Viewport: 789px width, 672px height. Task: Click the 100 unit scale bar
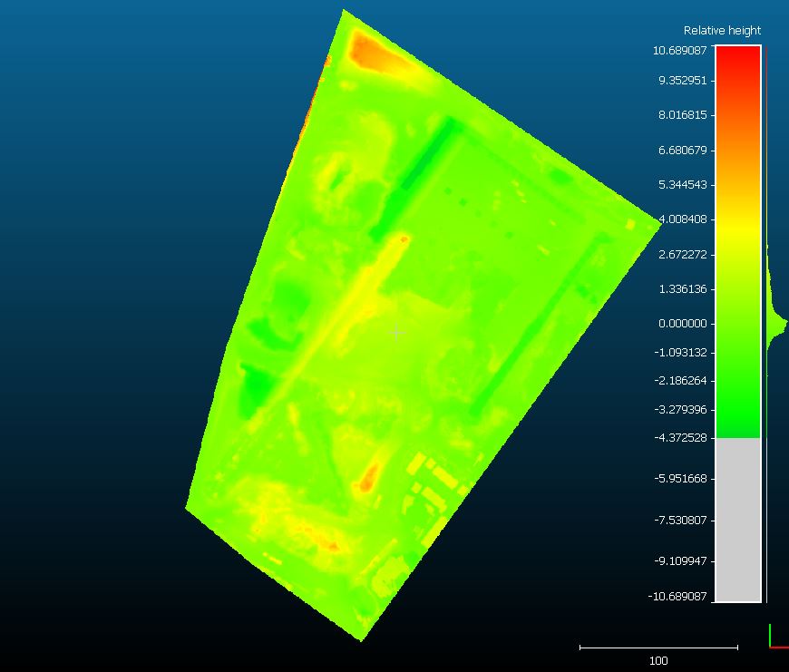pyautogui.click(x=658, y=648)
